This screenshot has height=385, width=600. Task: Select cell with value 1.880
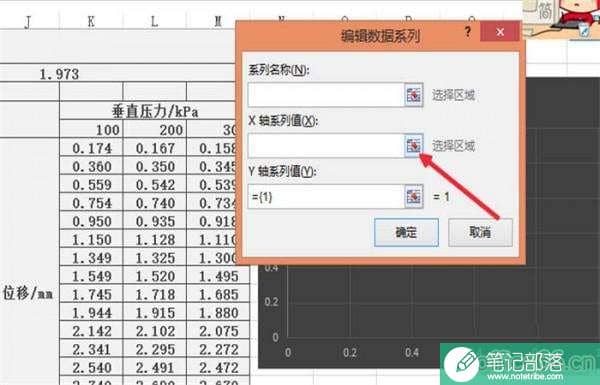(x=218, y=313)
